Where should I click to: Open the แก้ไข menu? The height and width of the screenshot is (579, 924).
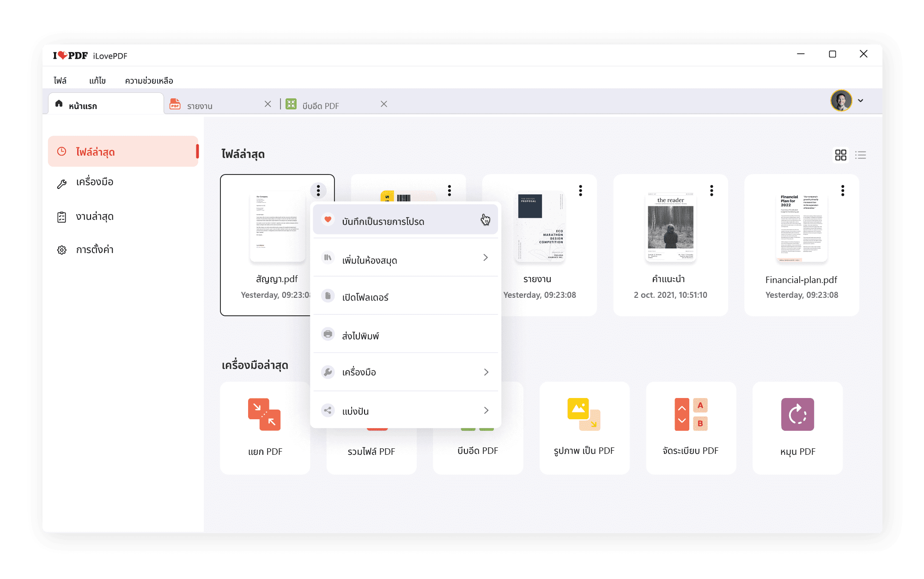97,81
